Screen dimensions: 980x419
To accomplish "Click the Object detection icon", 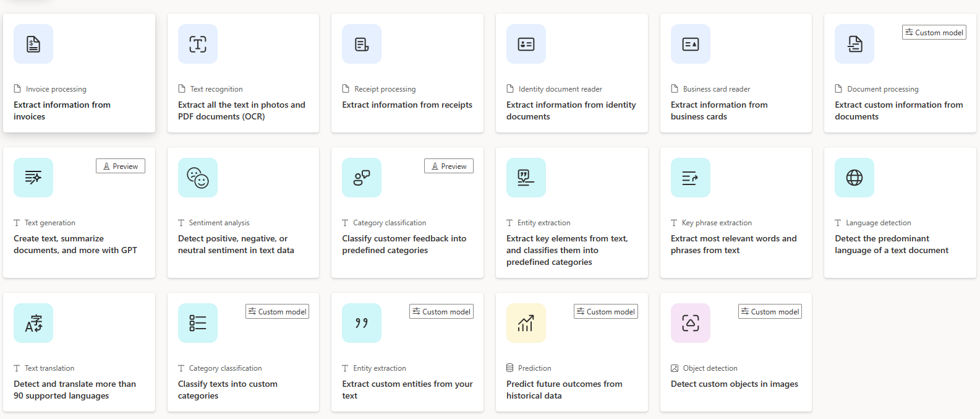I will (691, 323).
